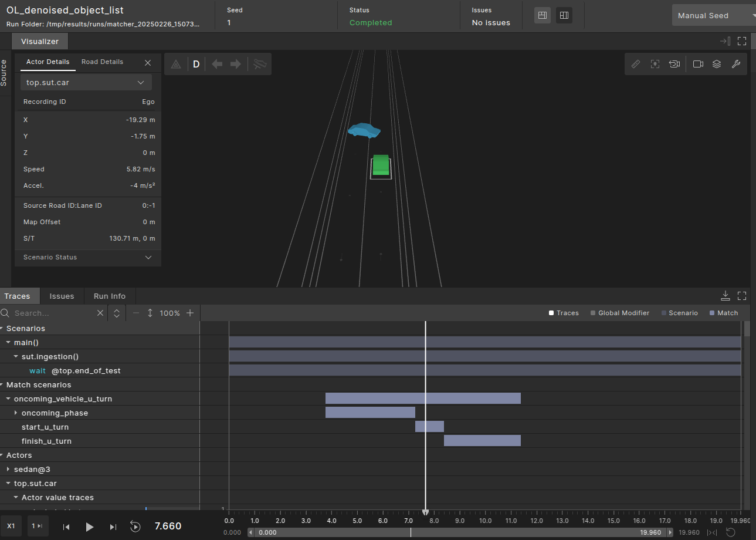Switch to the vertical column layout
The width and height of the screenshot is (756, 540).
pos(564,16)
